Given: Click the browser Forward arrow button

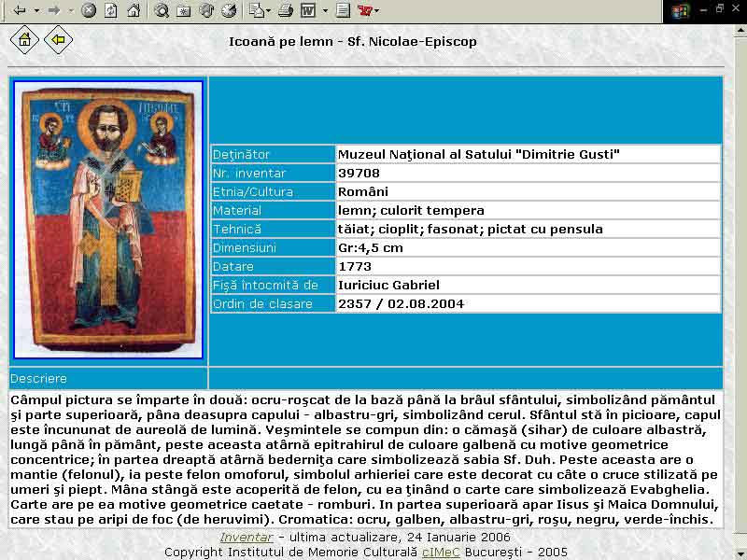Looking at the screenshot, I should 54,9.
